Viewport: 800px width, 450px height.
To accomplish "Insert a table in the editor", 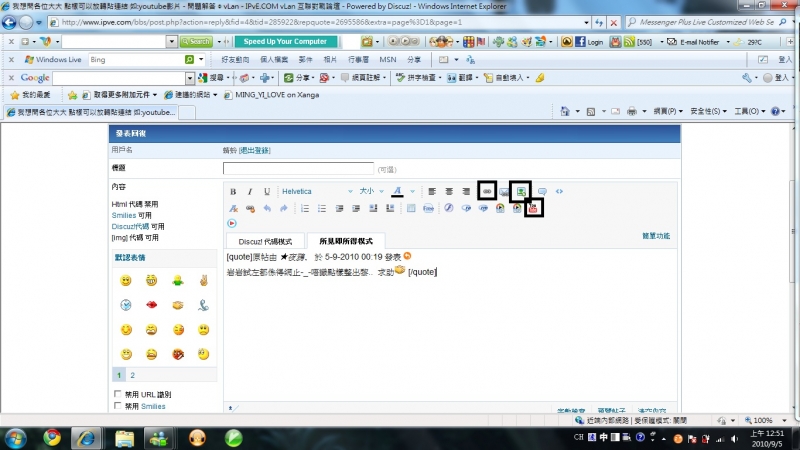I will [411, 208].
